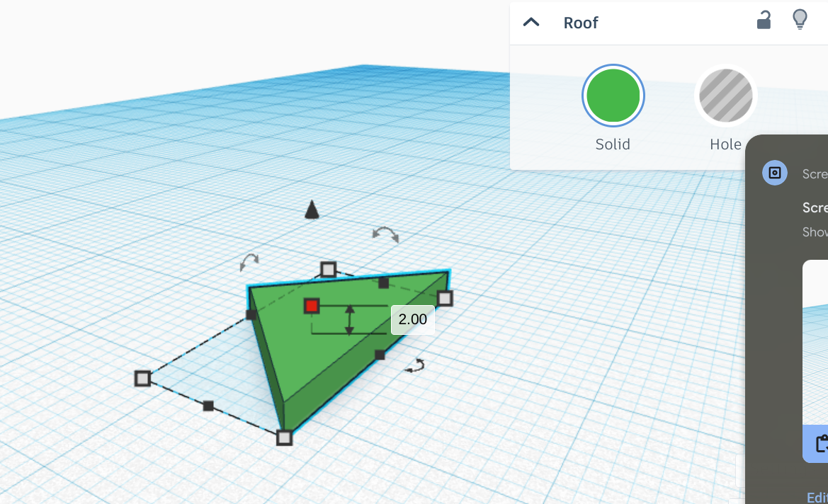The height and width of the screenshot is (504, 828).
Task: Click the screenshot camera icon in dark panel
Action: coord(774,173)
